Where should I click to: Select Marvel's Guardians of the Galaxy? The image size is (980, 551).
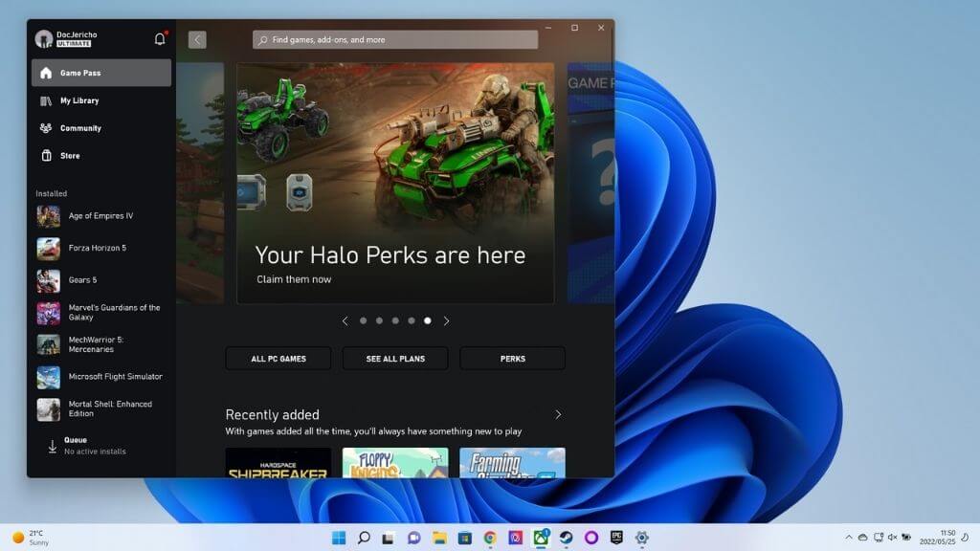101,313
